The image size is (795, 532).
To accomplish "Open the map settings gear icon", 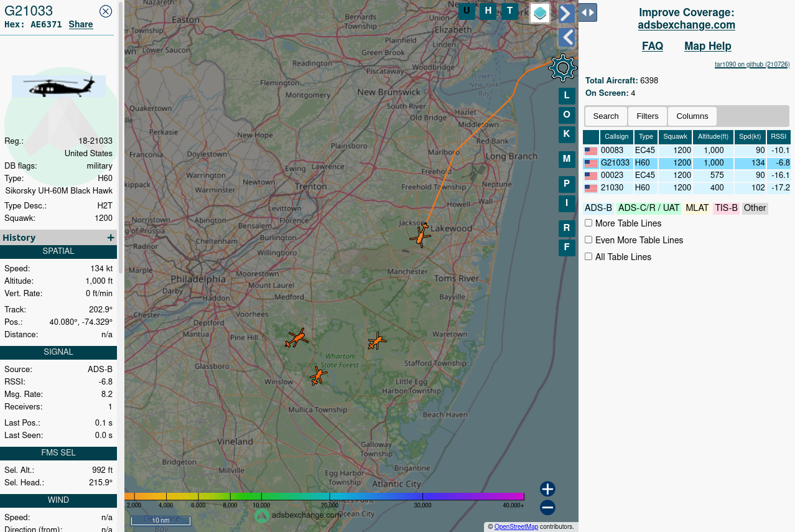I will point(563,68).
